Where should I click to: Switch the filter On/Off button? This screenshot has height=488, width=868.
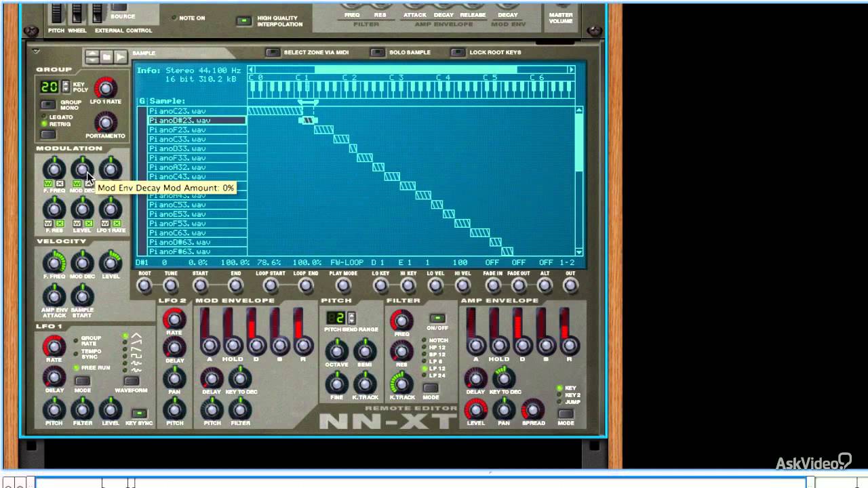click(437, 319)
